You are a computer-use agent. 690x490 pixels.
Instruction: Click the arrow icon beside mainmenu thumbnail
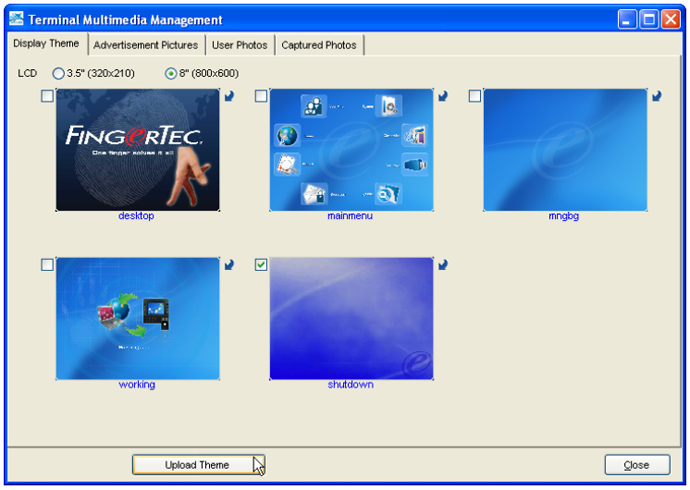(x=443, y=96)
